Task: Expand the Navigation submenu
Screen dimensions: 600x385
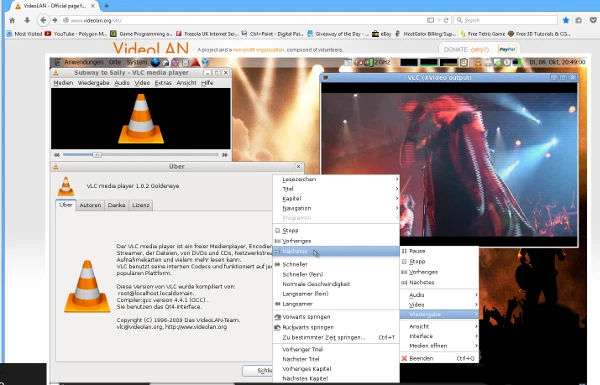Action: 336,209
